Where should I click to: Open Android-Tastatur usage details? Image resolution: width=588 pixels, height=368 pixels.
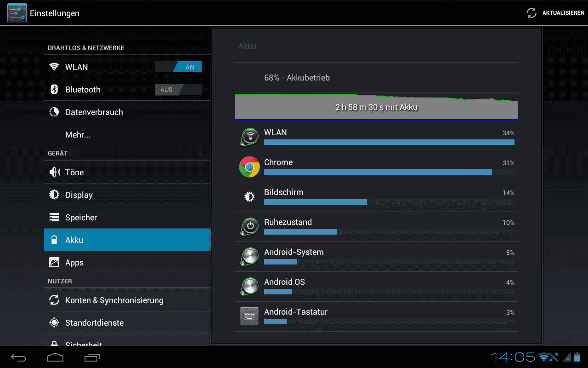click(376, 316)
